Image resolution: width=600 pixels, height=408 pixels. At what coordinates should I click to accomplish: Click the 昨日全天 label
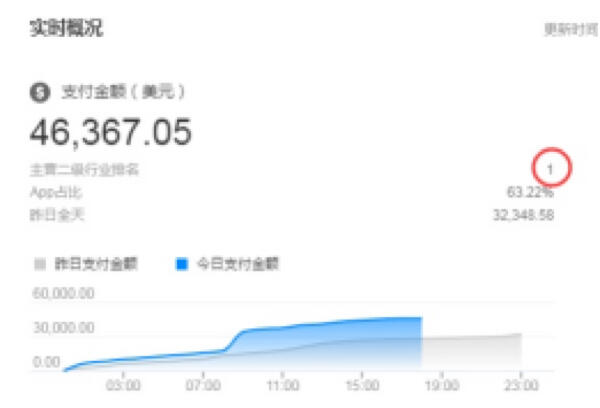pyautogui.click(x=57, y=215)
